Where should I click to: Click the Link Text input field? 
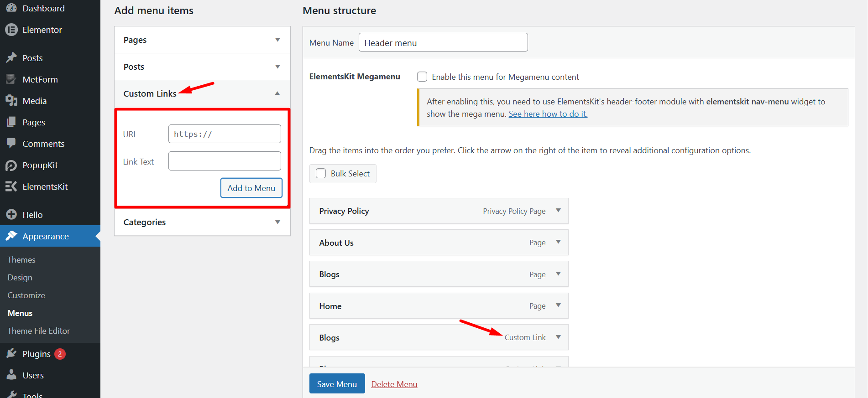pyautogui.click(x=225, y=161)
